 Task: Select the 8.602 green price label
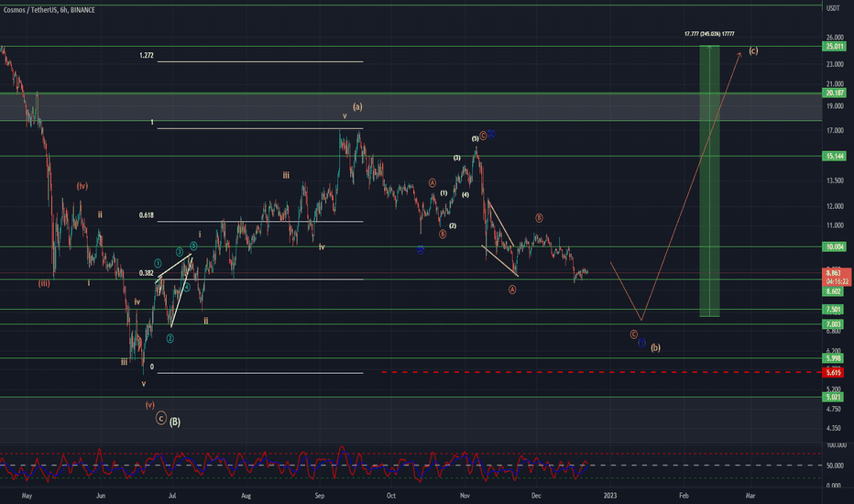pos(834,291)
